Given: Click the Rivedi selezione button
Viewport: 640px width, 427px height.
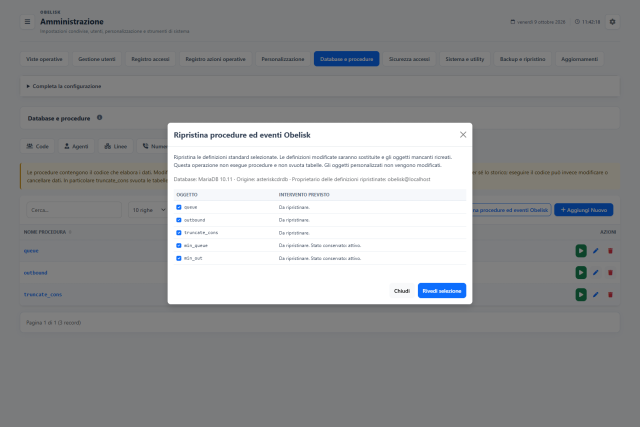Looking at the screenshot, I should [442, 291].
